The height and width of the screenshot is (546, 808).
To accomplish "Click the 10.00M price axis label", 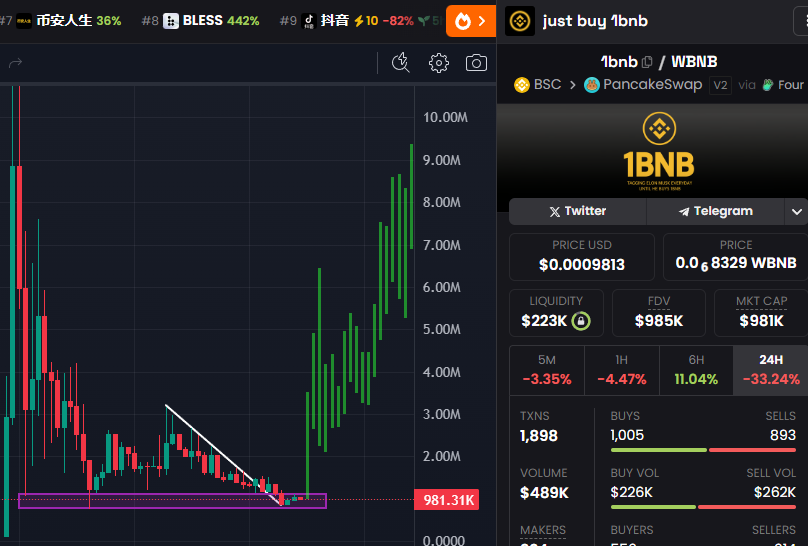I will (445, 117).
